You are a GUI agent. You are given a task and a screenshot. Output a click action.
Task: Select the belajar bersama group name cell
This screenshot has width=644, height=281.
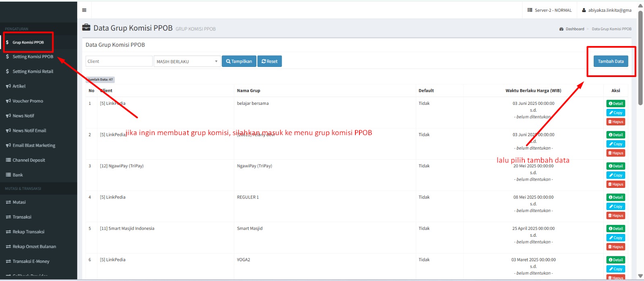coord(253,104)
